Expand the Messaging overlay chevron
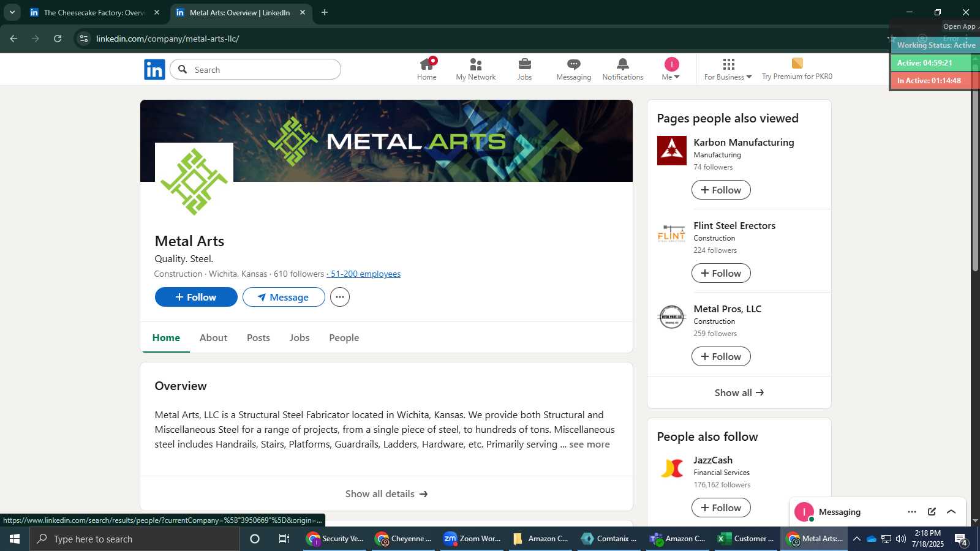Screen dimensions: 980x551 coord(951,512)
